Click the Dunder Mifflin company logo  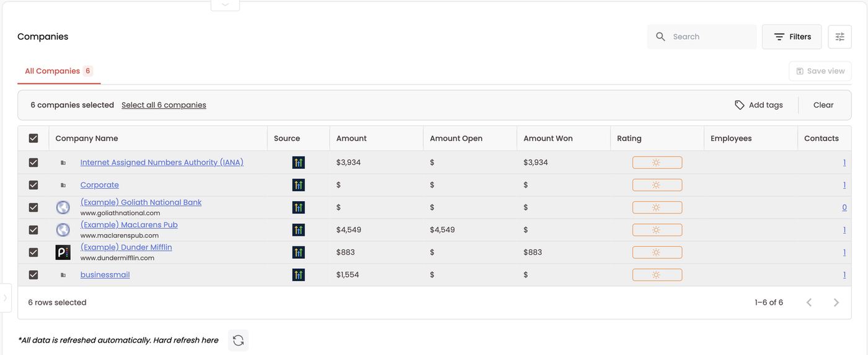(x=63, y=252)
